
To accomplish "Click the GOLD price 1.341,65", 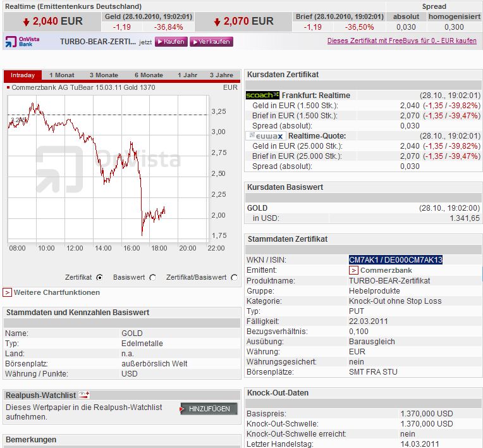I will pyautogui.click(x=465, y=218).
